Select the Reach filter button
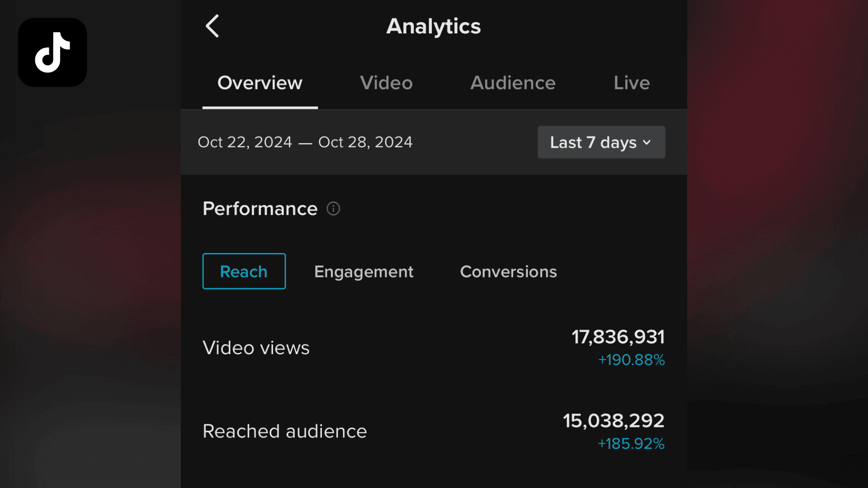 tap(244, 272)
